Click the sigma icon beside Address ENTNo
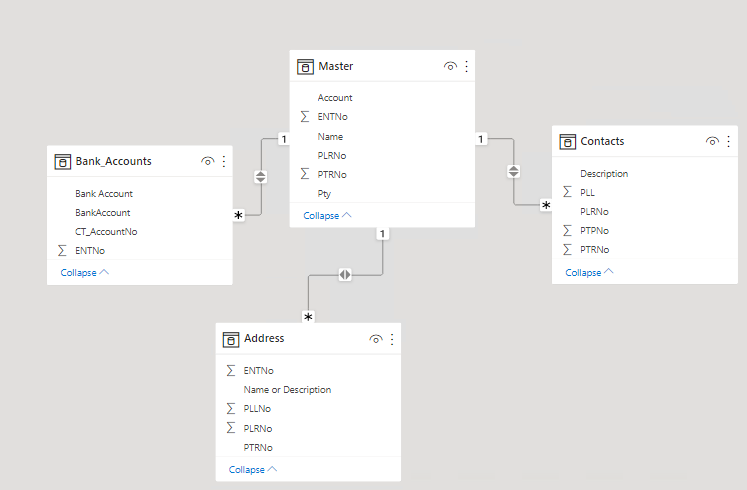Screen dimensions: 747x490 click(x=231, y=370)
